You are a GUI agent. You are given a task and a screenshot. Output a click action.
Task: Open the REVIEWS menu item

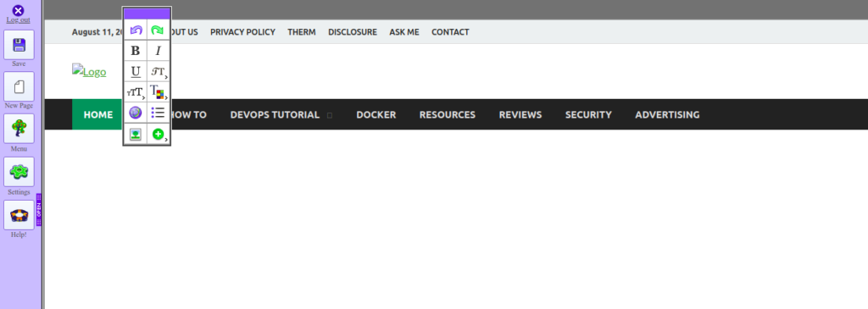point(520,114)
